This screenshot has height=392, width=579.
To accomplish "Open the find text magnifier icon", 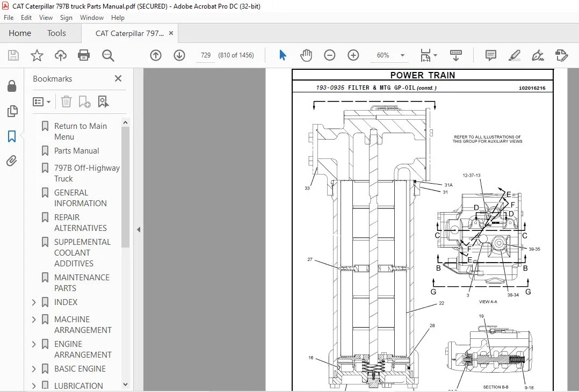I will (x=108, y=55).
